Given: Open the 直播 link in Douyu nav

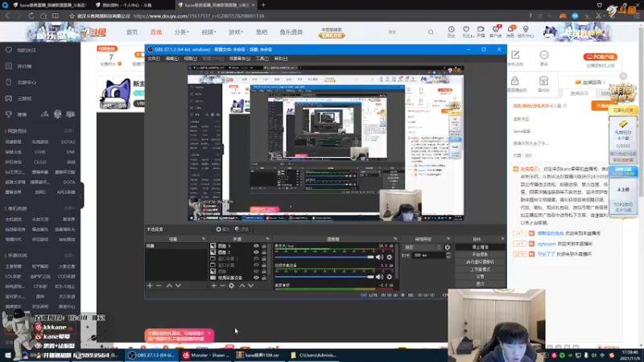Looking at the screenshot, I should [x=156, y=32].
